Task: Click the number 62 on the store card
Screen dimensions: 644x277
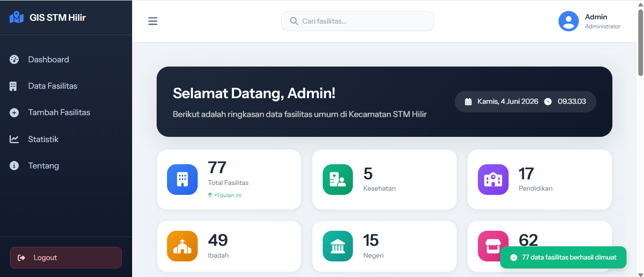Action: point(528,240)
